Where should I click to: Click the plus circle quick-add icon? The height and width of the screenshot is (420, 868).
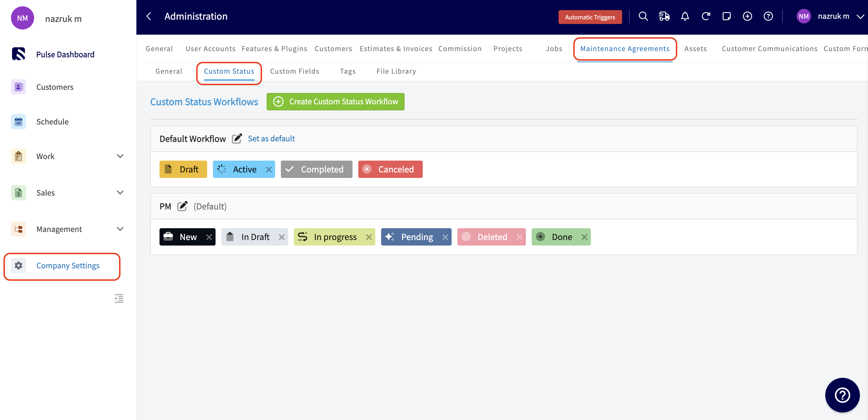point(748,16)
